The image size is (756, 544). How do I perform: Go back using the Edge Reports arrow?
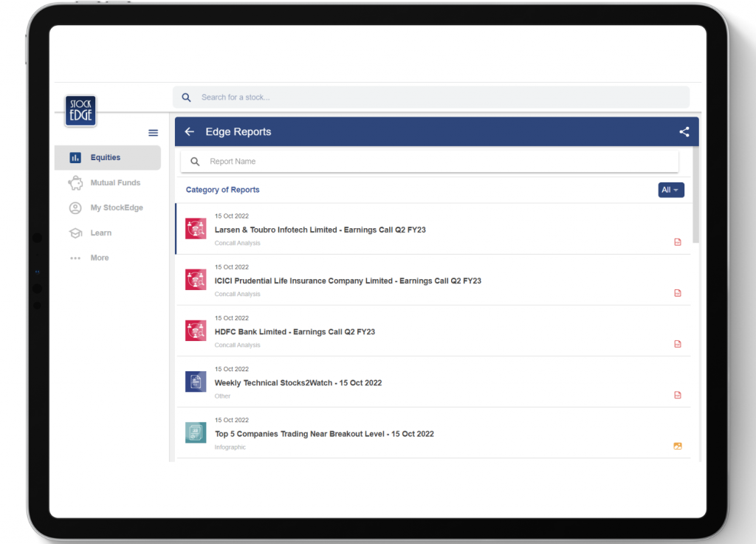[190, 131]
